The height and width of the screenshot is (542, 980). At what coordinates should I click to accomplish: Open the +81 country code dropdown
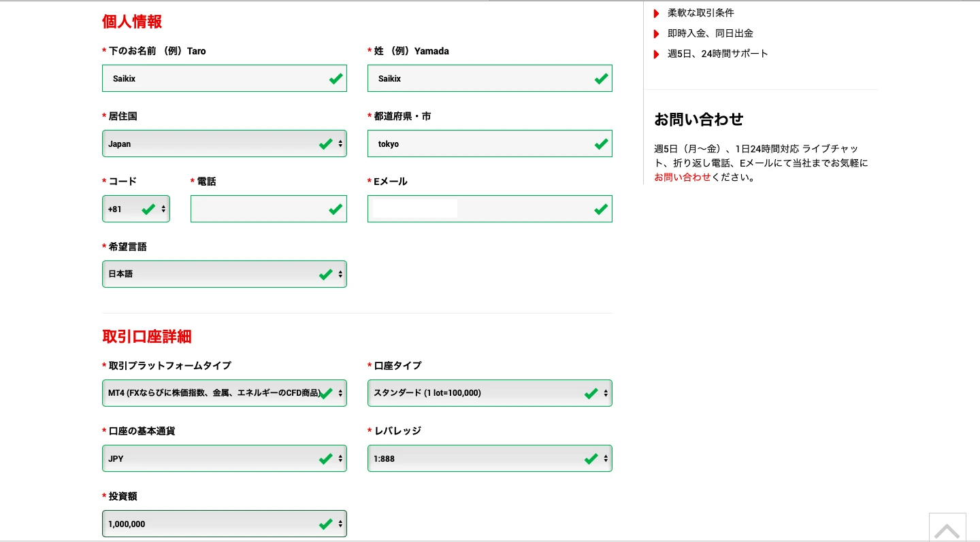[135, 209]
